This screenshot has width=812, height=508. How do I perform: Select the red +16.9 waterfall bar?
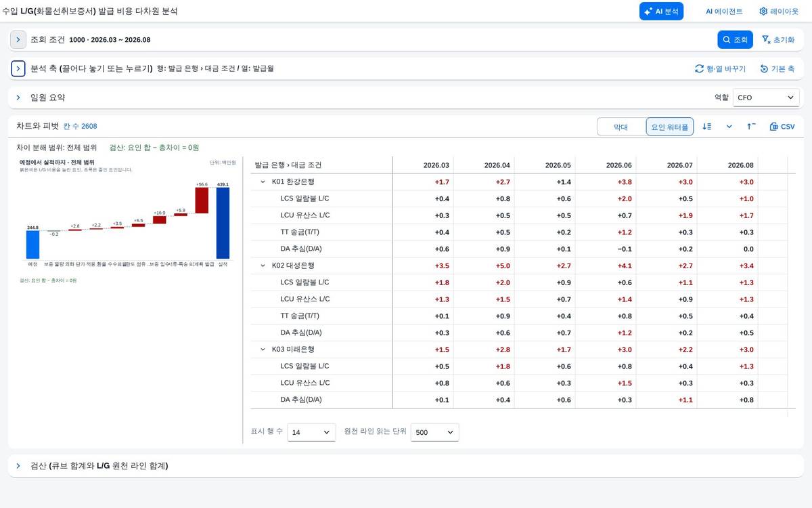click(159, 219)
